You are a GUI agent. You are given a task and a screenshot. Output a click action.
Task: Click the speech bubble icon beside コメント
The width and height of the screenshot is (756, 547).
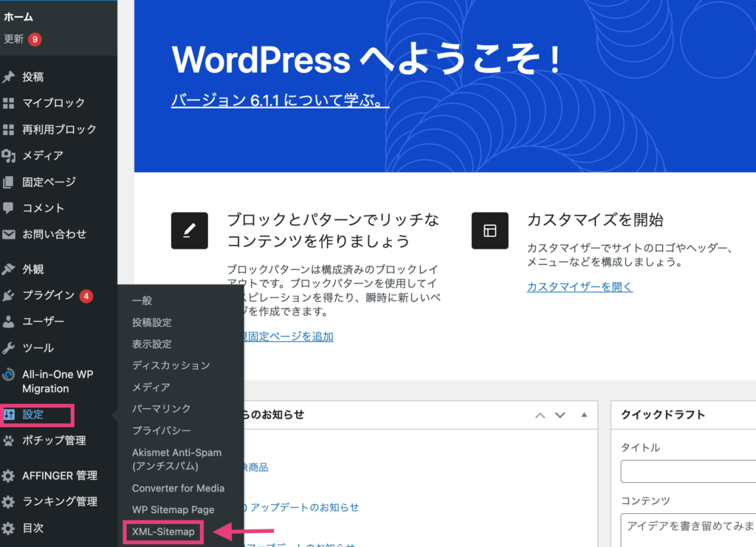(8, 207)
